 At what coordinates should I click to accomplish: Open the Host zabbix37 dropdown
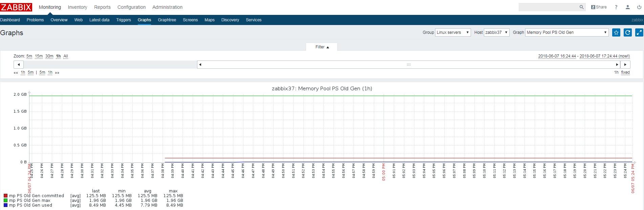tap(496, 32)
